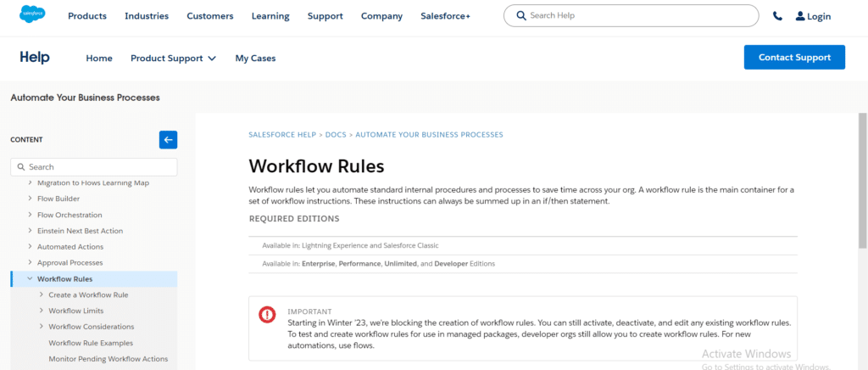Viewport: 868px width, 370px height.
Task: Expand Create a Workflow Rule section
Action: point(42,294)
